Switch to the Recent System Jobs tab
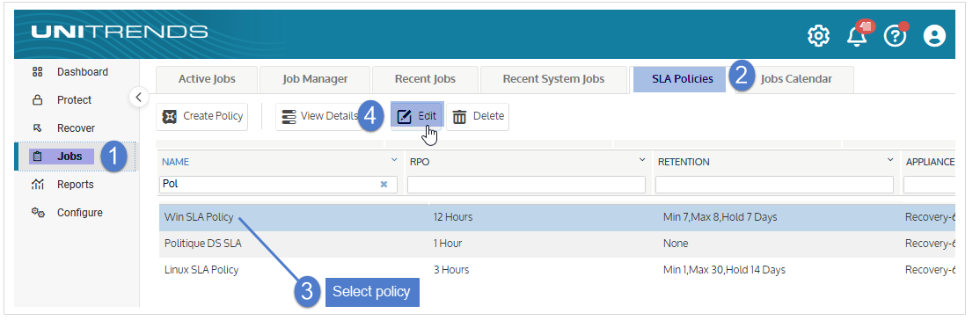This screenshot has height=328, width=980. pos(553,79)
